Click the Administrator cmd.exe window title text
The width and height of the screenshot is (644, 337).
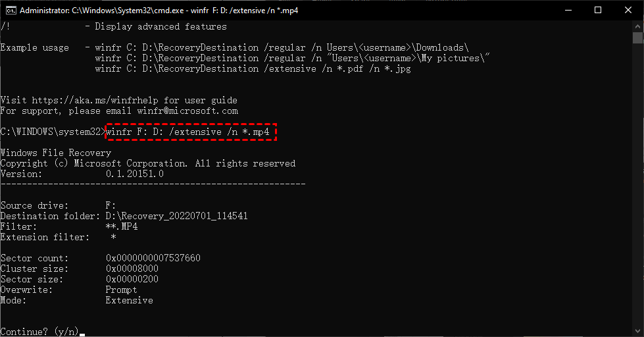click(x=159, y=11)
